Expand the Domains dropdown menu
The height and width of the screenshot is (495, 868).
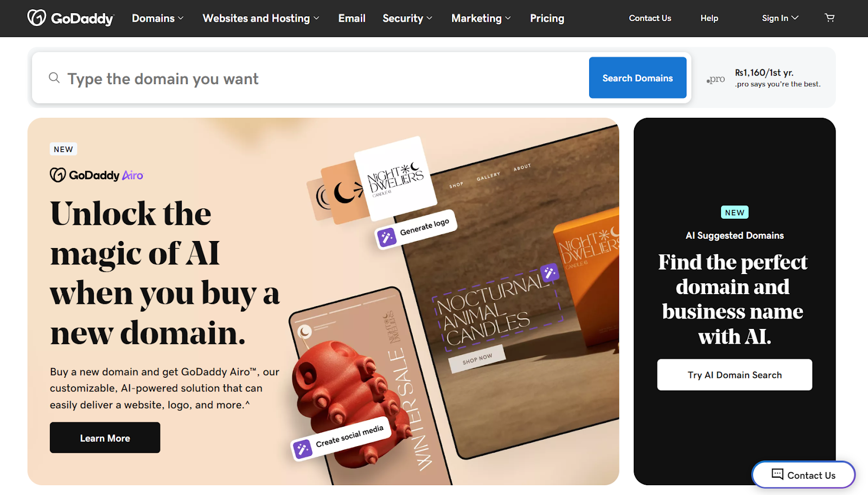[x=158, y=18]
